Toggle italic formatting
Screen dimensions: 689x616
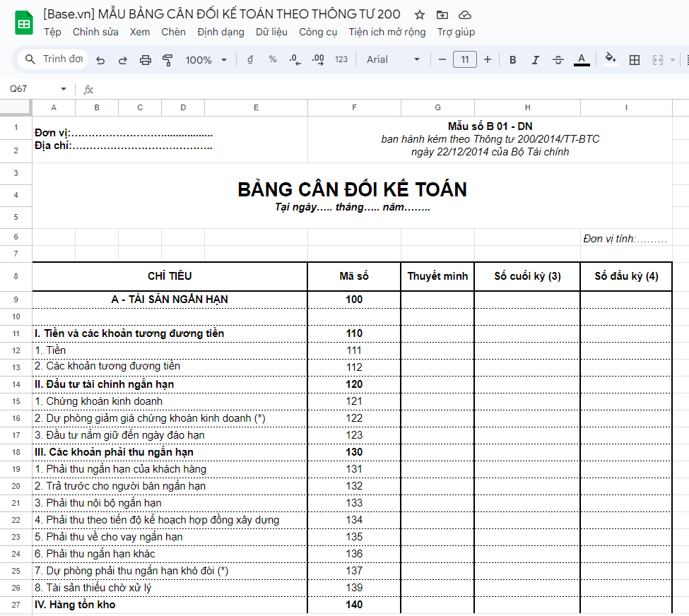point(535,60)
